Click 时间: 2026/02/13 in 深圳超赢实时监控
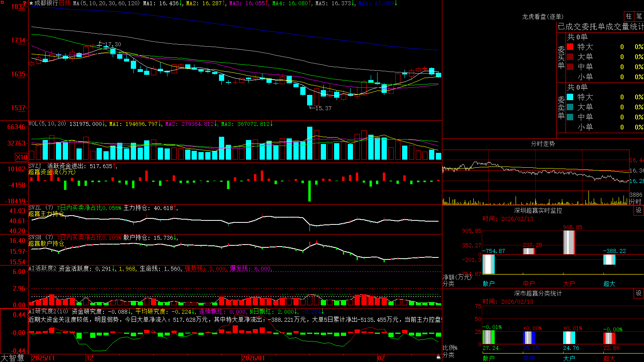Image resolution: width=644 pixels, height=362 pixels. pos(508,219)
